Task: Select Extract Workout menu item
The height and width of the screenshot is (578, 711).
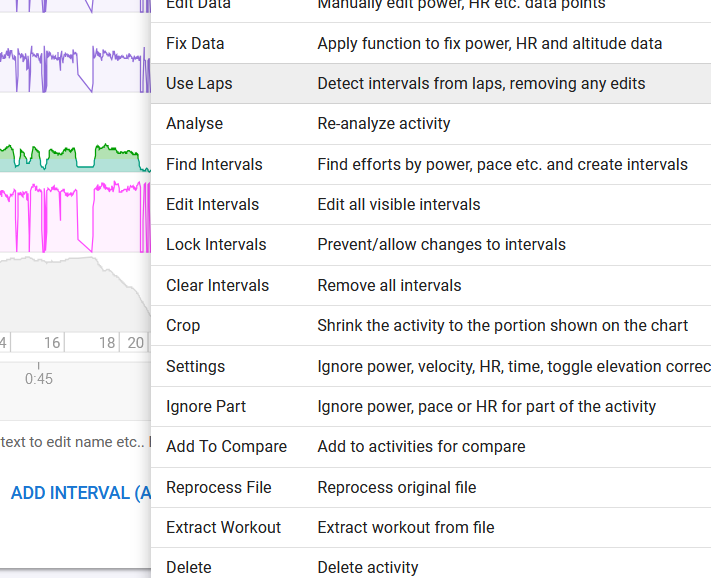Action: point(223,528)
